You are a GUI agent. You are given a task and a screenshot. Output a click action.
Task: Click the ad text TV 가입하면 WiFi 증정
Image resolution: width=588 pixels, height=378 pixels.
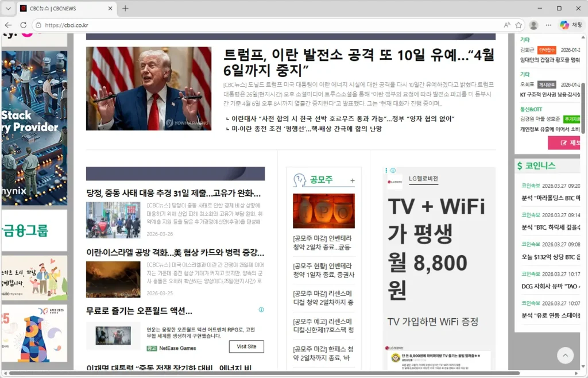tap(433, 322)
